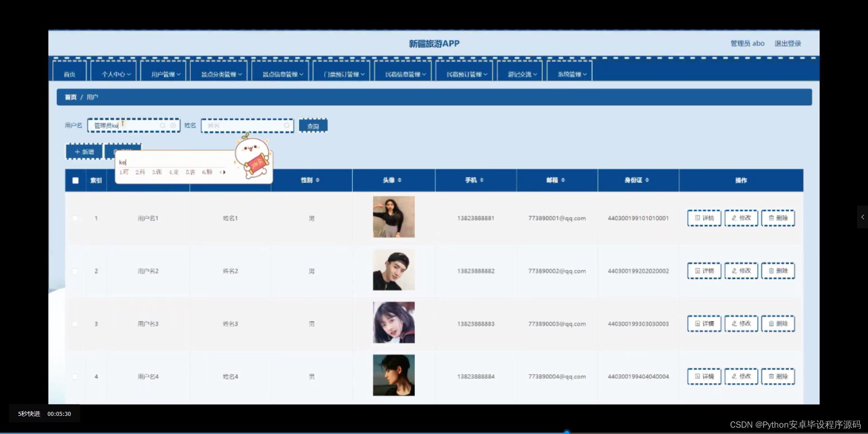
Task: Click the 查询 search button
Action: tap(313, 125)
